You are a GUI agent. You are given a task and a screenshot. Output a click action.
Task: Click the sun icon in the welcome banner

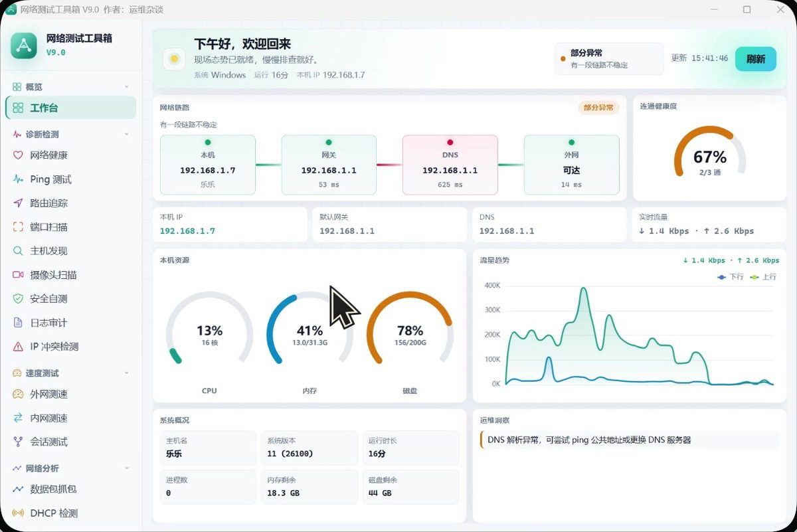174,58
